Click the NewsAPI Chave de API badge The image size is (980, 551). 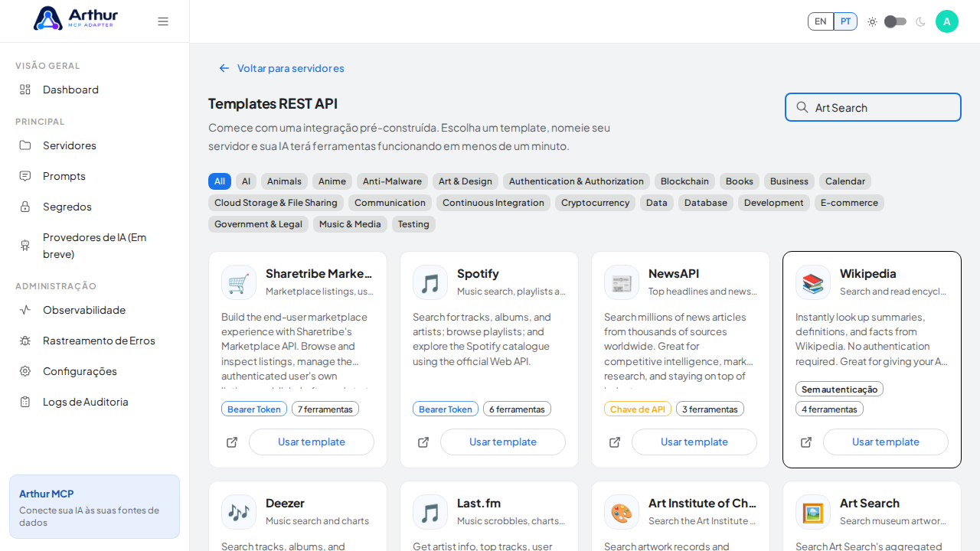click(x=638, y=409)
